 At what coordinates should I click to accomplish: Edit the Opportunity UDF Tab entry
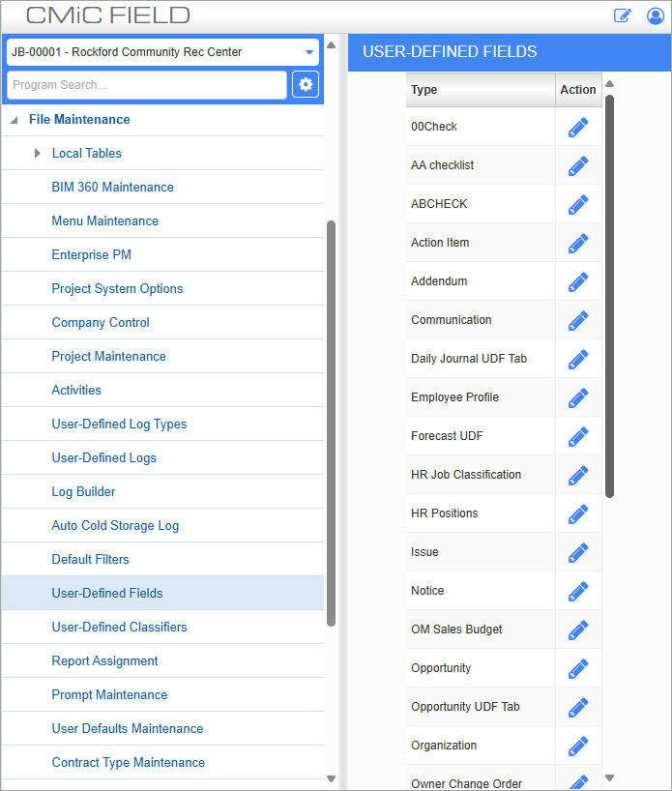pos(578,707)
